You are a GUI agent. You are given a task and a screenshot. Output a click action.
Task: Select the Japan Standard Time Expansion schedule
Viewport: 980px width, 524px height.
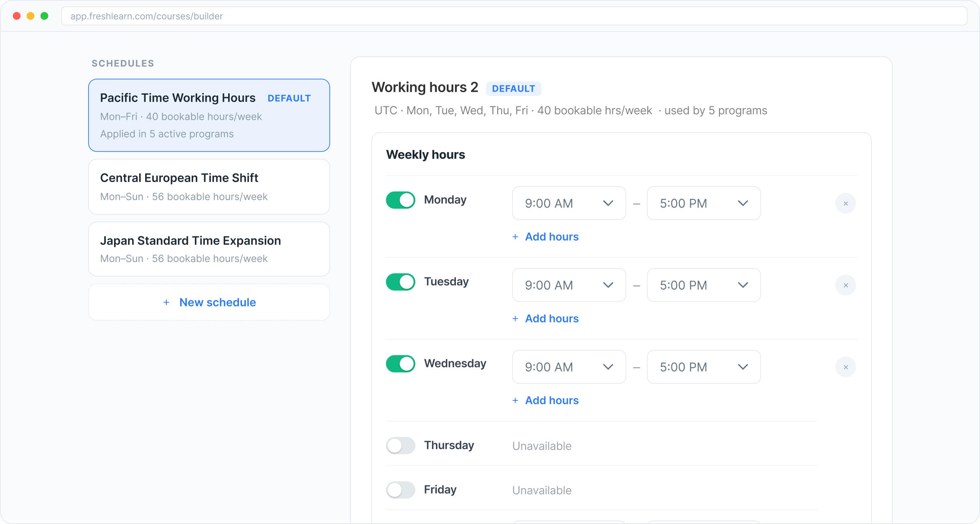pos(209,249)
